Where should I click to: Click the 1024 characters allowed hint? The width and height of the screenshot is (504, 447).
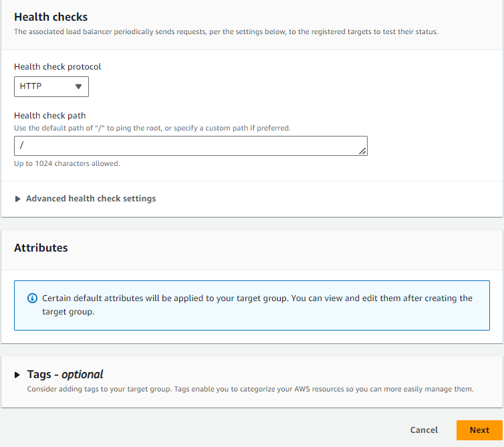coord(67,163)
